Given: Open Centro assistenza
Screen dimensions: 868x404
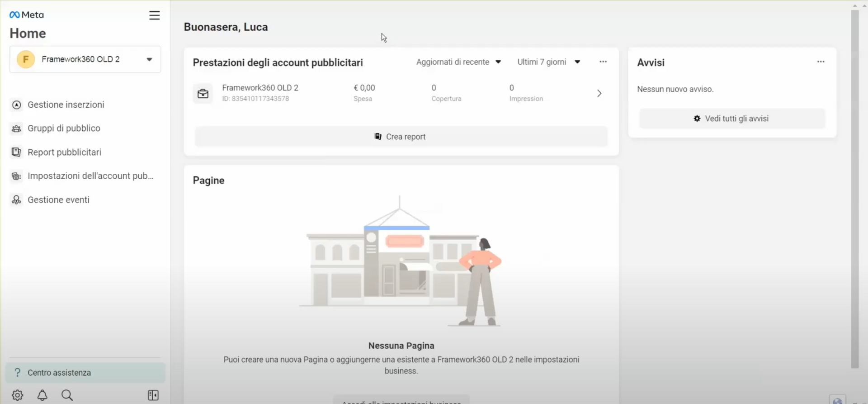Looking at the screenshot, I should pos(85,373).
